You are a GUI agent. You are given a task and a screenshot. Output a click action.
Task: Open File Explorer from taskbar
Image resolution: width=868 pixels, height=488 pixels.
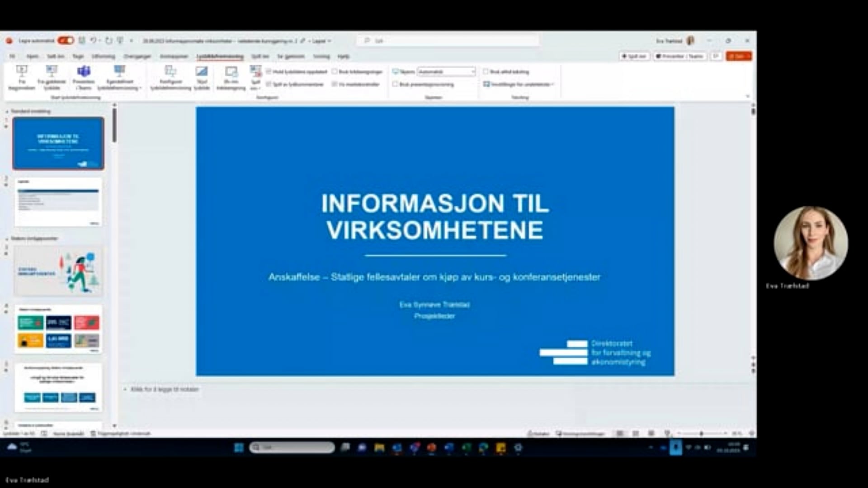point(379,447)
